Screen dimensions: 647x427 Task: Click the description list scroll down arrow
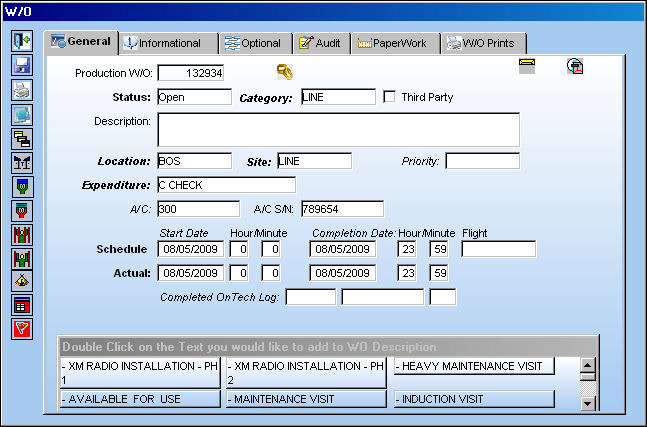click(x=588, y=403)
